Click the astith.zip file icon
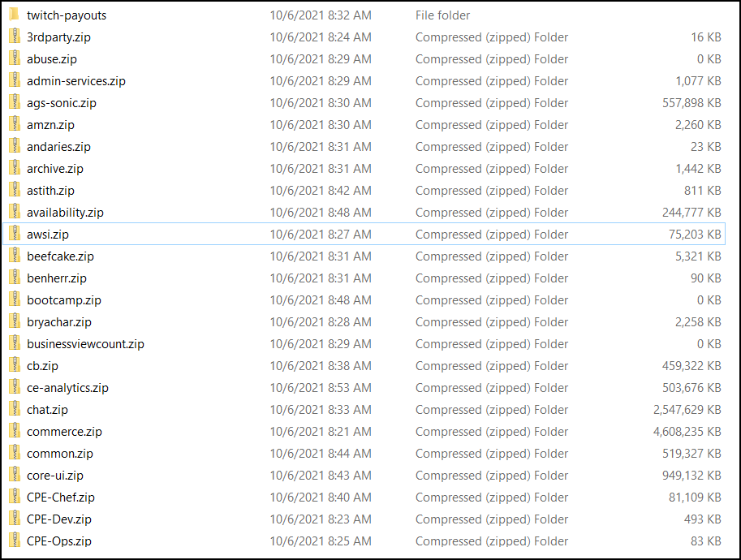The width and height of the screenshot is (741, 560). point(15,190)
